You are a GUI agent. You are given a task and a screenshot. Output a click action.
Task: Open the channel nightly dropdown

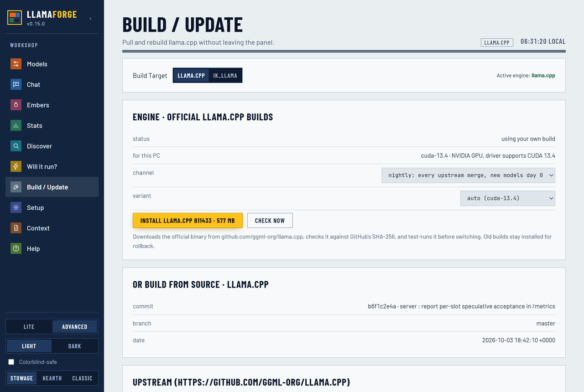[x=468, y=175]
